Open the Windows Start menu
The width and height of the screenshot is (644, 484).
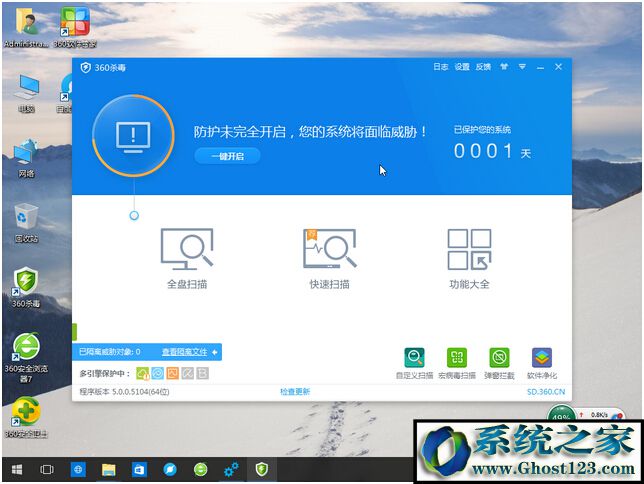16,469
